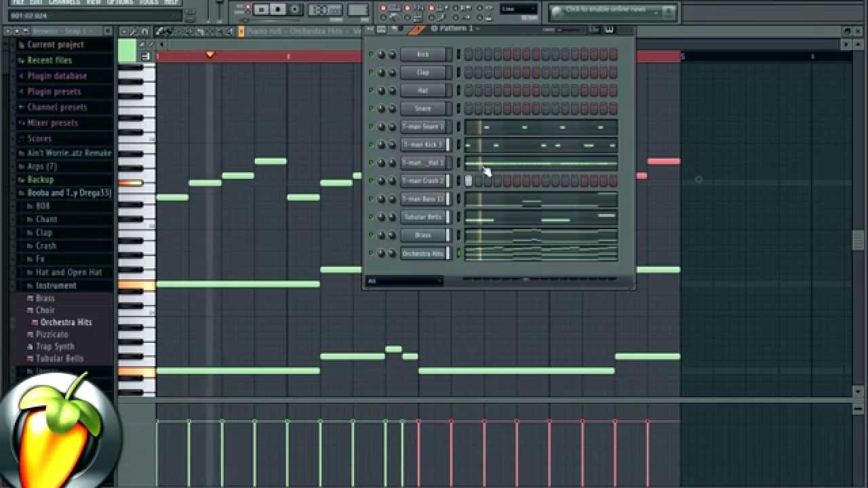Toggle first step of Kick row
This screenshot has height=488, width=868.
click(x=469, y=54)
